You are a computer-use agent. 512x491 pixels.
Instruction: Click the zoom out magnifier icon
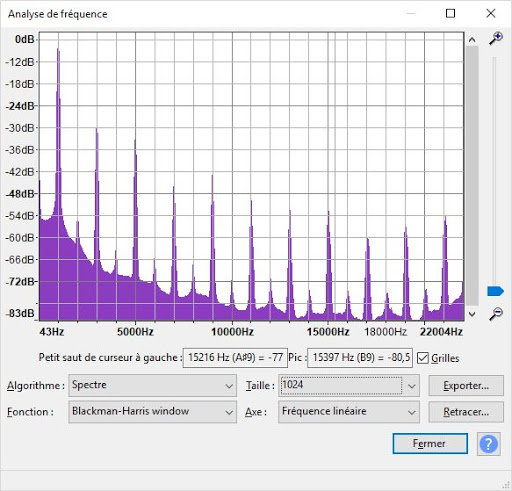click(496, 314)
